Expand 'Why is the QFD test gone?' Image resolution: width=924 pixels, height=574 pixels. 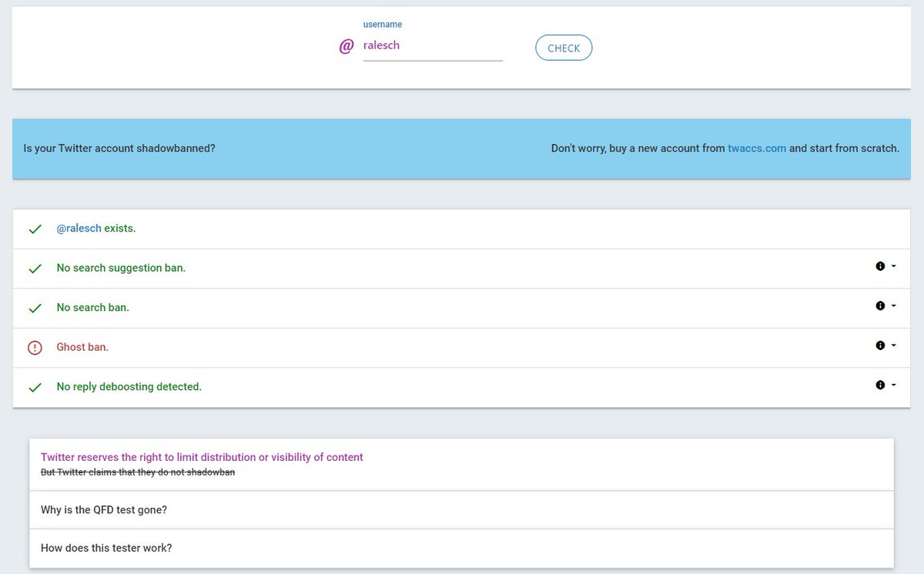click(x=461, y=509)
